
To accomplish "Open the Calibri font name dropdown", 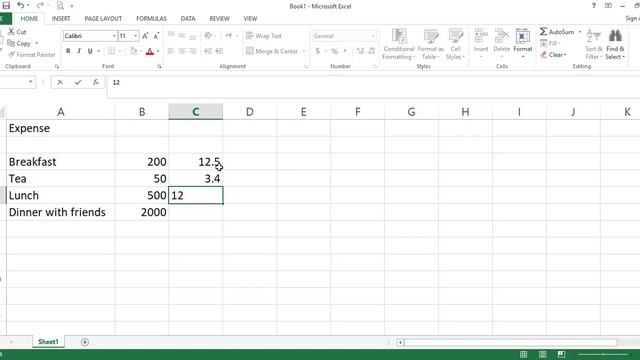I will (114, 36).
